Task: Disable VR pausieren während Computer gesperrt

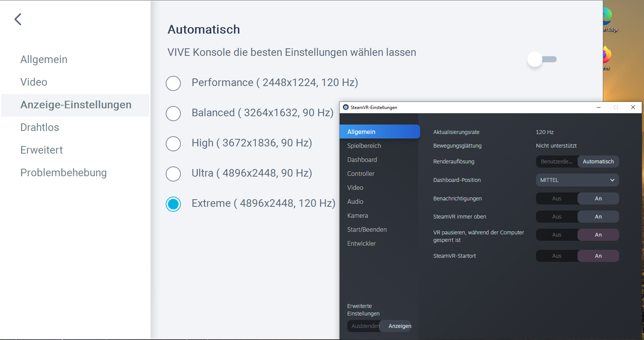Action: coord(557,235)
